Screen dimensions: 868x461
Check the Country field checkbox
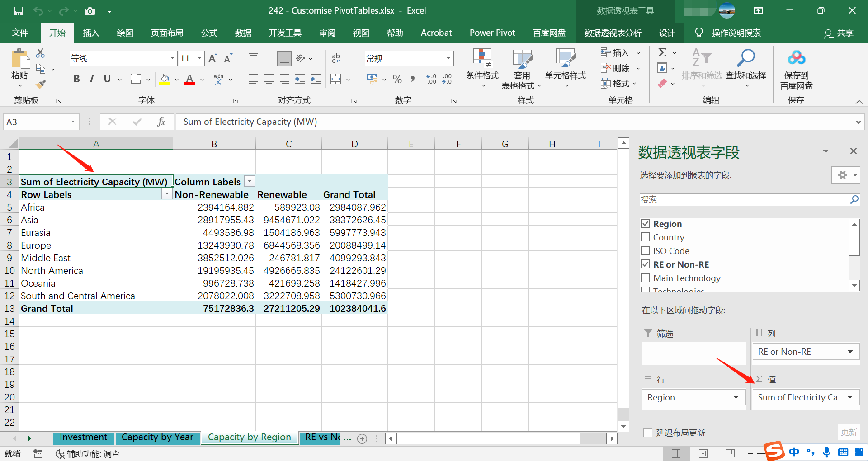tap(645, 237)
